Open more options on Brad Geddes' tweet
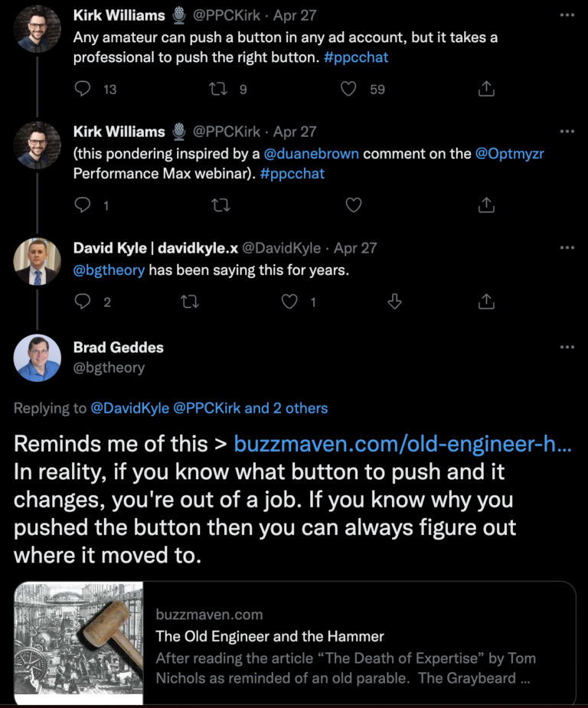Image resolution: width=588 pixels, height=708 pixels. tap(567, 347)
